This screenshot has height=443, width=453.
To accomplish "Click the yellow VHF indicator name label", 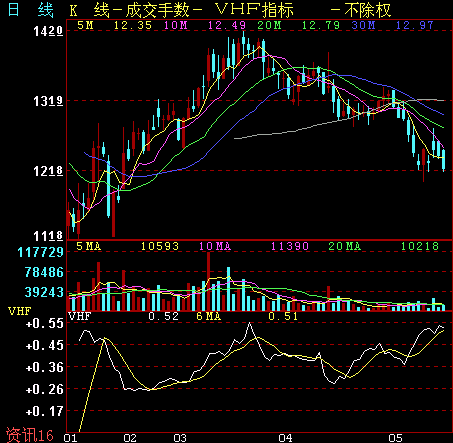I will pos(19,311).
